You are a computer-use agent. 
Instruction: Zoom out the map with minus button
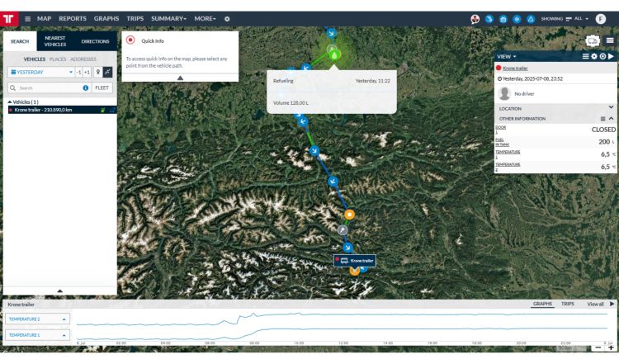(x=598, y=347)
